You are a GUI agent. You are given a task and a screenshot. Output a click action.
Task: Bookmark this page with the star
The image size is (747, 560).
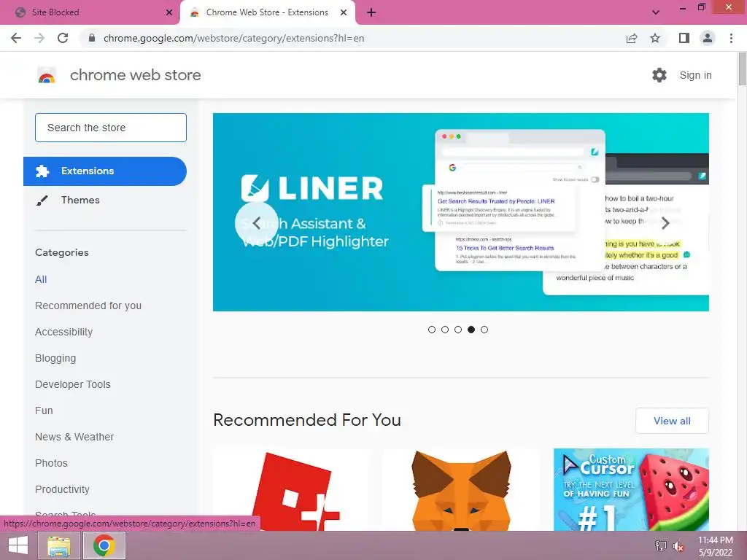click(655, 38)
